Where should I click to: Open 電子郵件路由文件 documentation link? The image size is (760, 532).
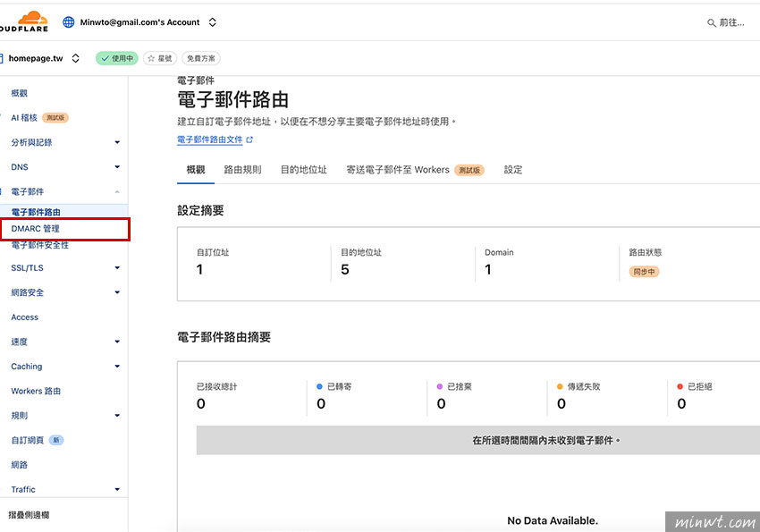[210, 139]
